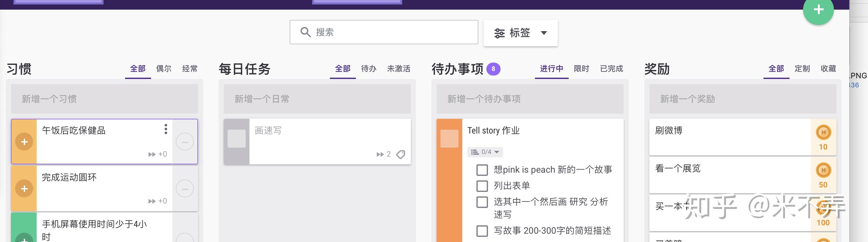The width and height of the screenshot is (868, 242).
Task: Click the 新增一个习惯 input box
Action: tap(104, 99)
